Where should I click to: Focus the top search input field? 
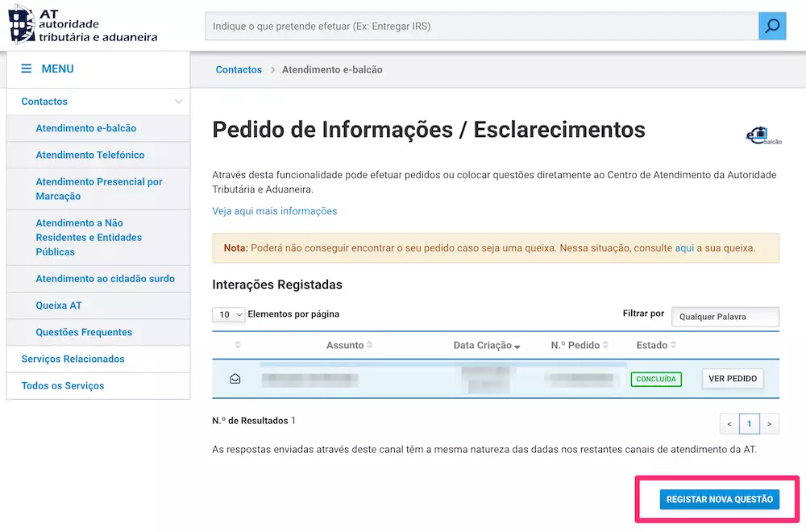click(482, 26)
